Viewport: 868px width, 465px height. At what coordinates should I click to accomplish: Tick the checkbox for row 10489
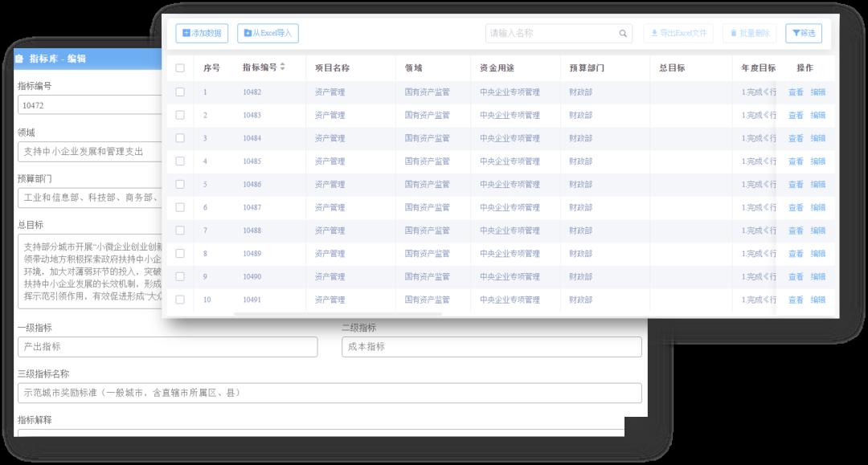pos(180,253)
